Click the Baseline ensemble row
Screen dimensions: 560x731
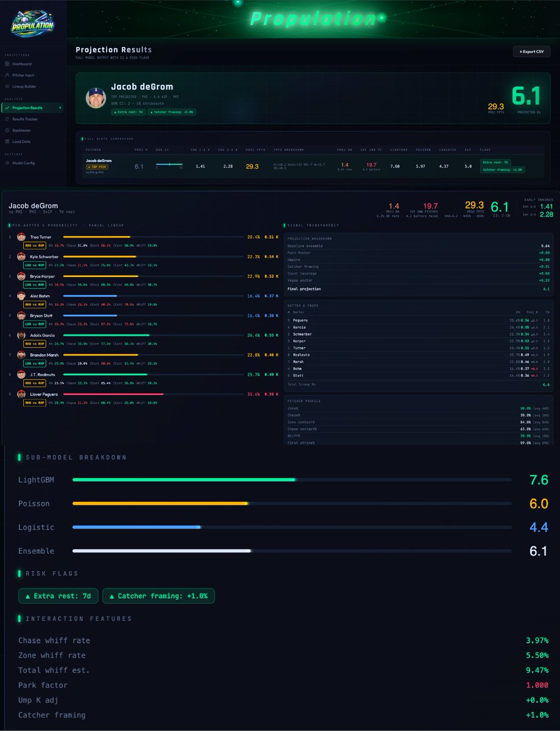click(x=419, y=245)
